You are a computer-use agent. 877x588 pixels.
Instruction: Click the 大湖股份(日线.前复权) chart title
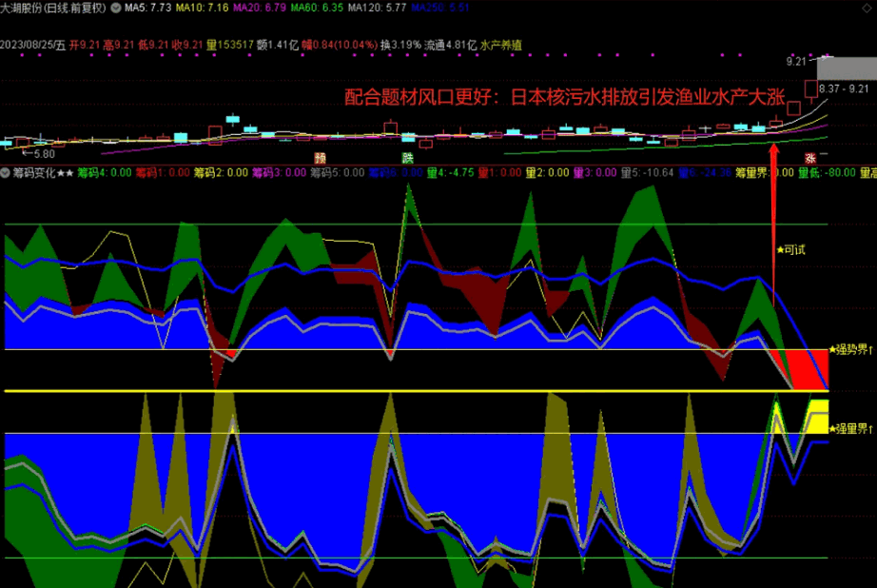[x=53, y=8]
